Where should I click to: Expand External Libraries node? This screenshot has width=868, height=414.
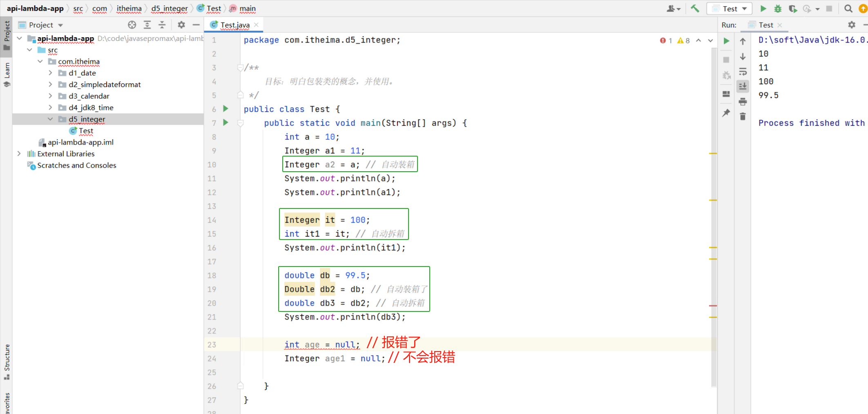tap(19, 154)
